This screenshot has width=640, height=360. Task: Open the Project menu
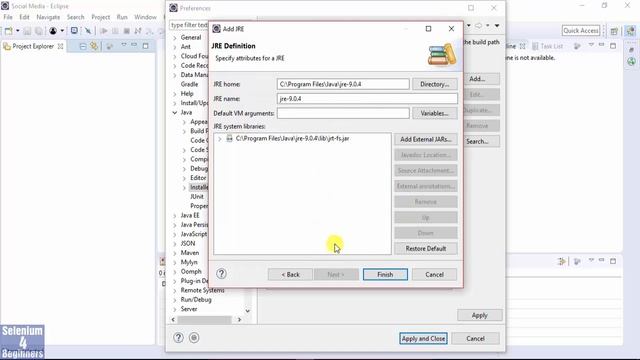click(x=101, y=17)
